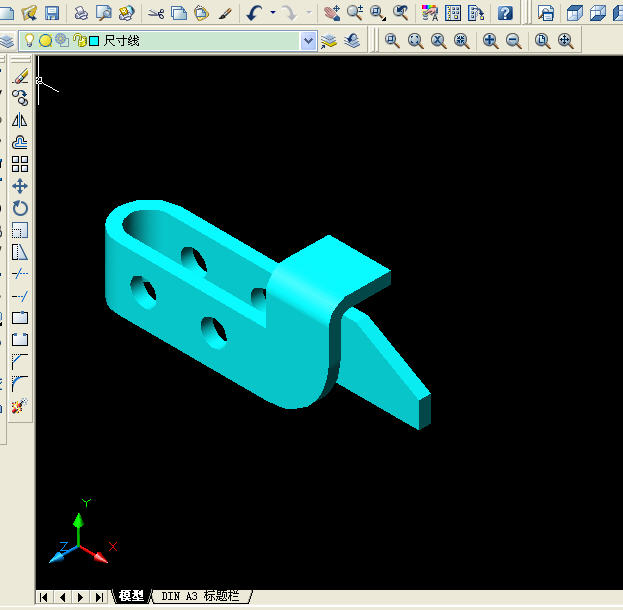Switch to DIN A3 标题栏 layout tab
623x610 pixels.
click(x=201, y=596)
